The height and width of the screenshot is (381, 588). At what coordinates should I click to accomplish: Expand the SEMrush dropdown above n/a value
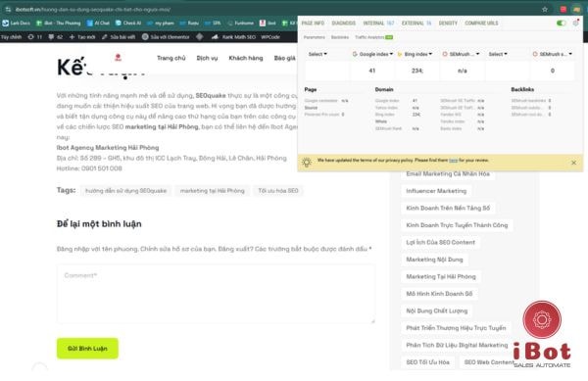pos(461,54)
